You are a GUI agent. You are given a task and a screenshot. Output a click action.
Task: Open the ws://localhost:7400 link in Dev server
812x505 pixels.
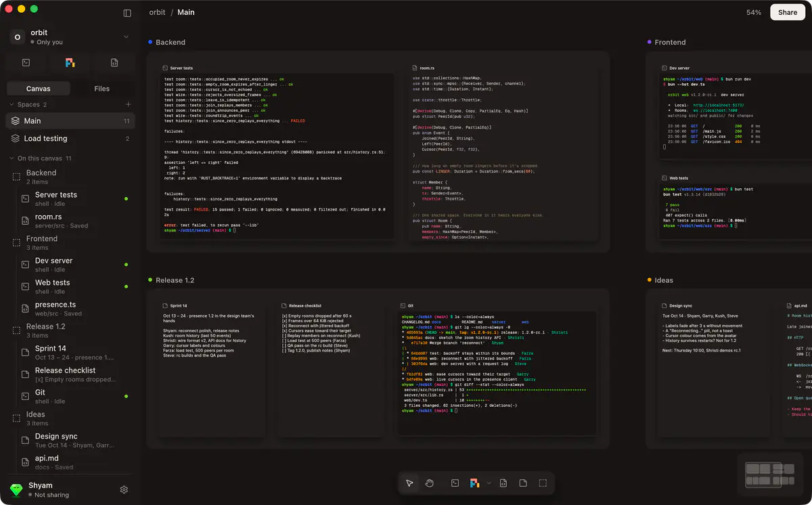(715, 110)
